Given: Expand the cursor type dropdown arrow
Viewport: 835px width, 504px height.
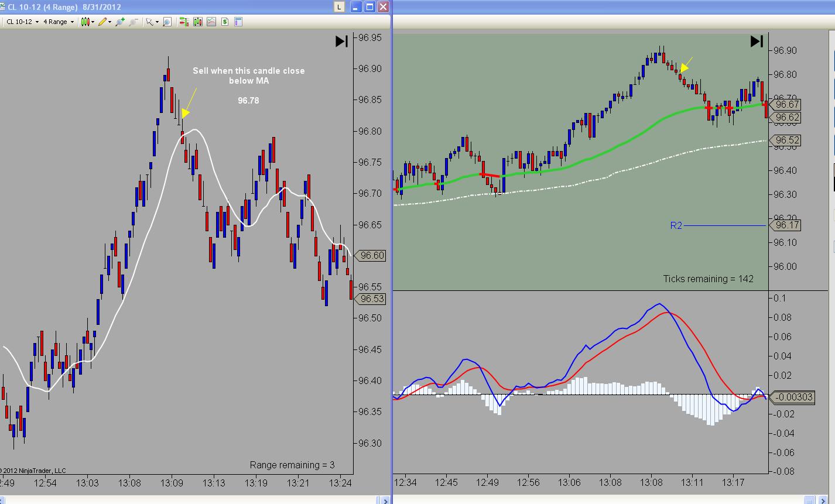Looking at the screenshot, I should tap(157, 22).
